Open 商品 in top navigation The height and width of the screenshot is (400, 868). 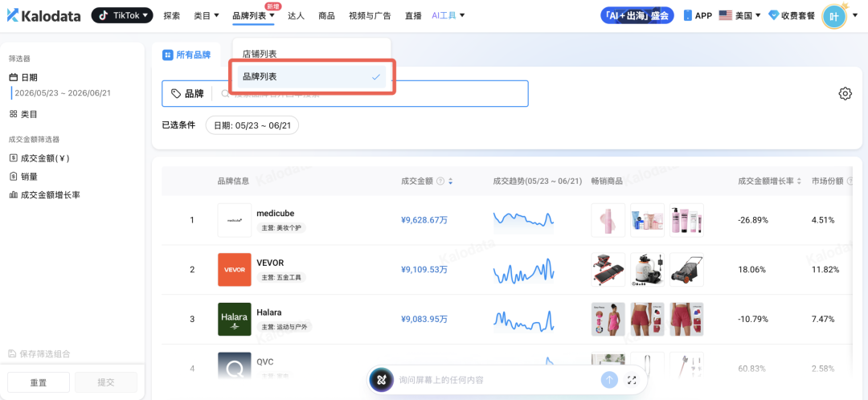326,16
